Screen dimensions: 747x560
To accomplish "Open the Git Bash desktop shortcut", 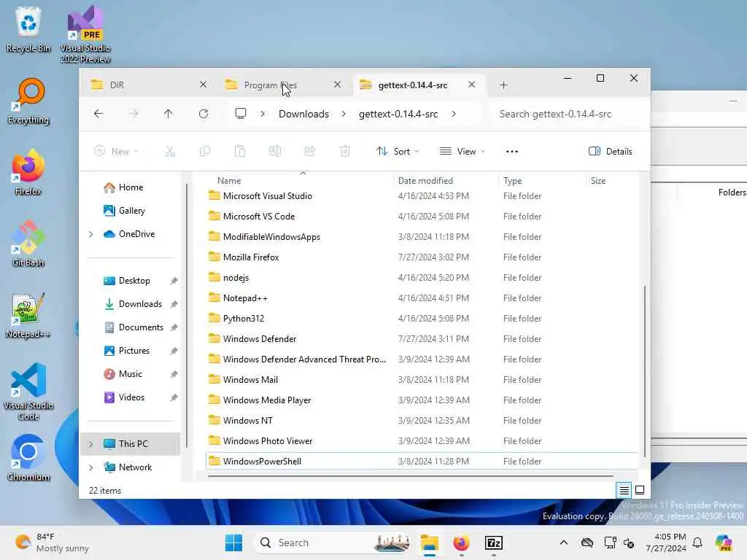I will pyautogui.click(x=28, y=244).
